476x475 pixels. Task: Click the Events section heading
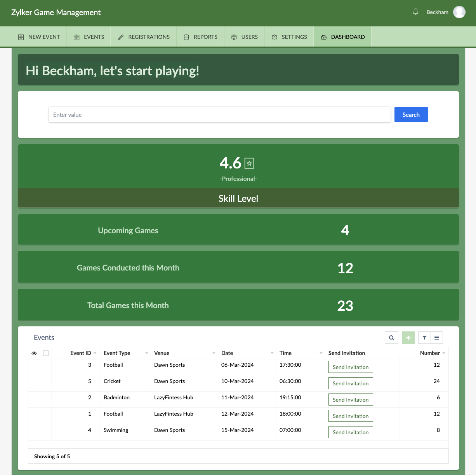tap(44, 338)
